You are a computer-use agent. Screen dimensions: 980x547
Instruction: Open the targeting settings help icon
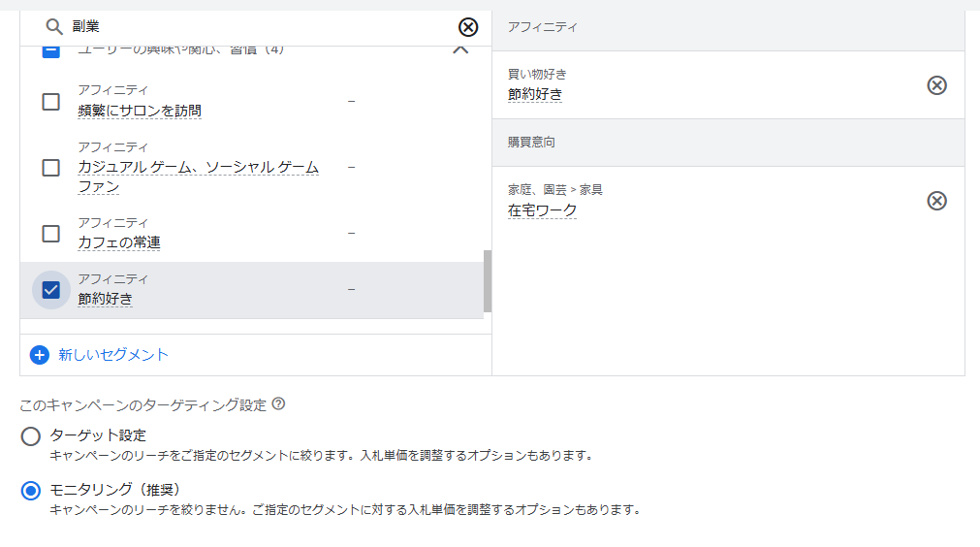(279, 404)
